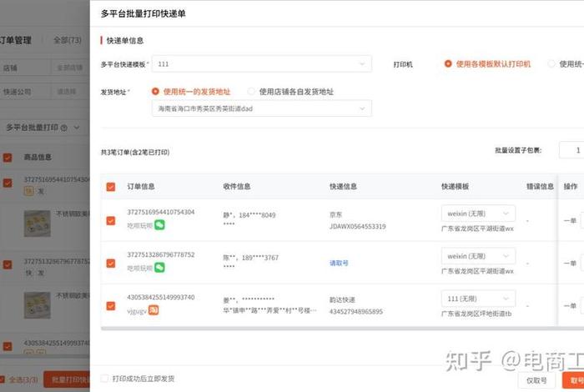Click 快递信息 column header
Screen dimensions: 584x392
pos(343,187)
